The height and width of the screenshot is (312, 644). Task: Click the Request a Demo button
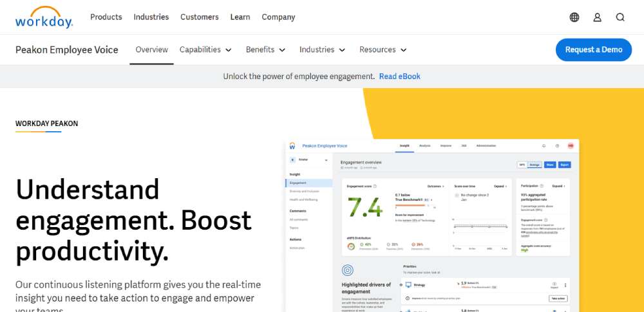point(593,50)
